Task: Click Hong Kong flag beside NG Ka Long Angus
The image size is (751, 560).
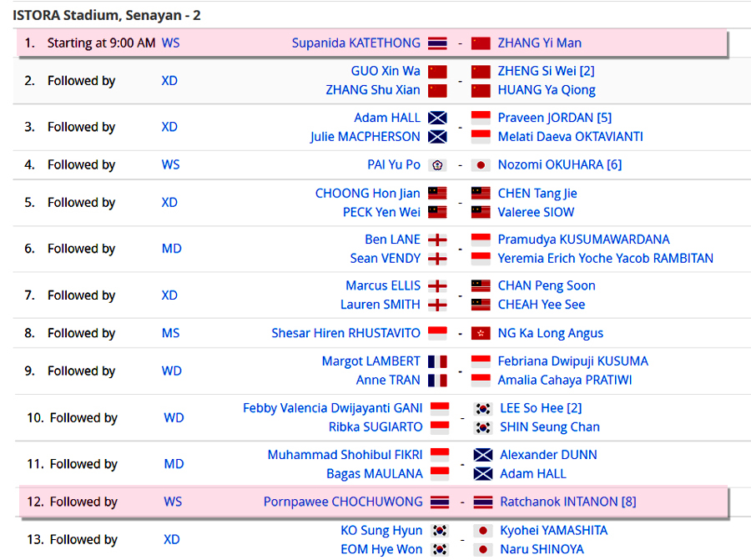Action: 481,334
